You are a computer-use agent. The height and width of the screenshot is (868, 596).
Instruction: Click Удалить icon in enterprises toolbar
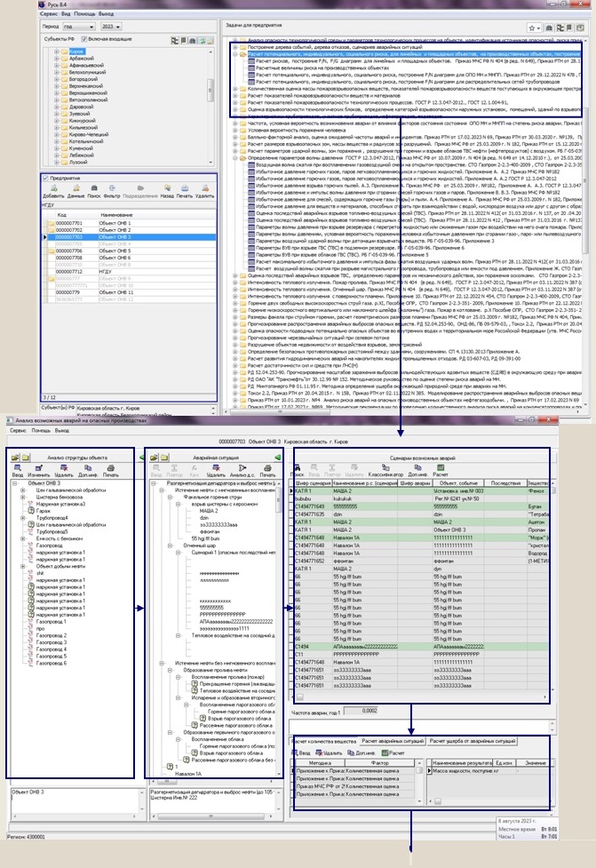pyautogui.click(x=204, y=191)
